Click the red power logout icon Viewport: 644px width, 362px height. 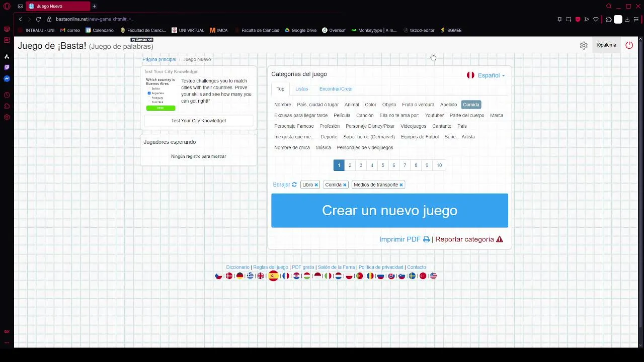coord(629,45)
